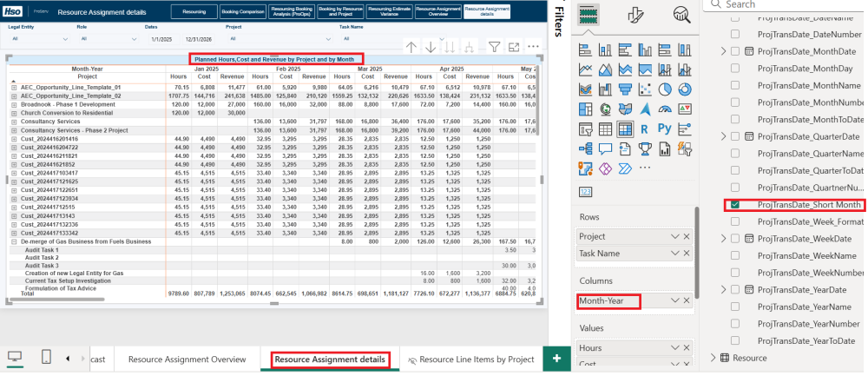This screenshot has height=376, width=868.
Task: Expand the ProjTransDate_MonthDate hierarchy
Action: (x=724, y=52)
